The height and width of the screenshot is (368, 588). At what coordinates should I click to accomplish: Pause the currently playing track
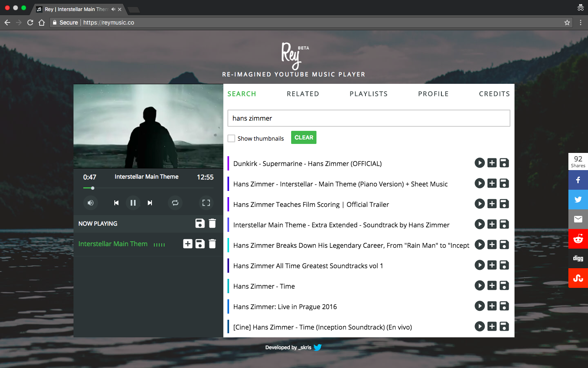(x=133, y=203)
